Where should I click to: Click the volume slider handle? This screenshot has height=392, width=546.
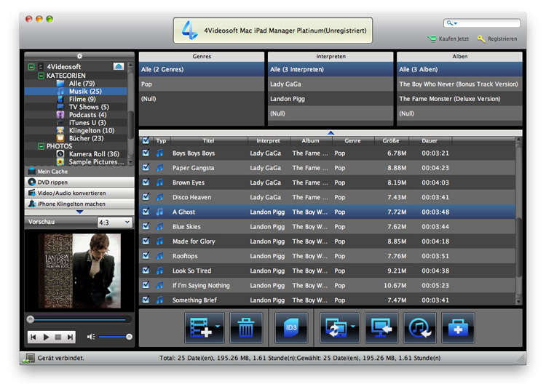click(x=129, y=337)
